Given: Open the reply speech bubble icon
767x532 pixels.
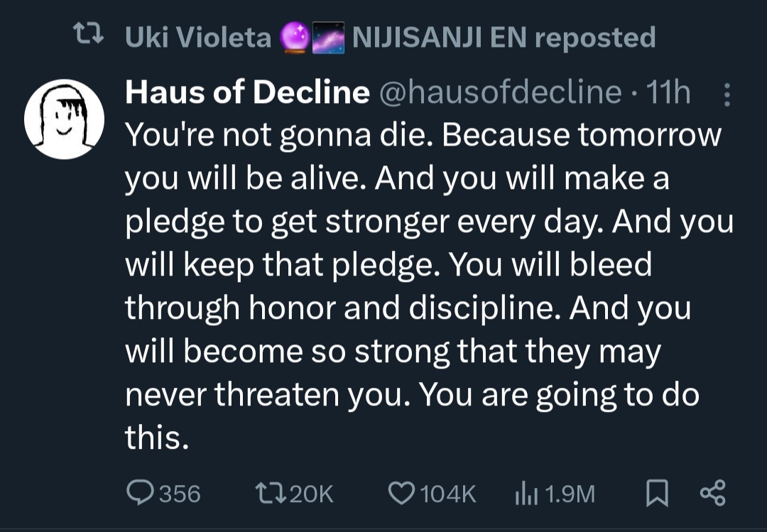Looking at the screenshot, I should pyautogui.click(x=140, y=492).
